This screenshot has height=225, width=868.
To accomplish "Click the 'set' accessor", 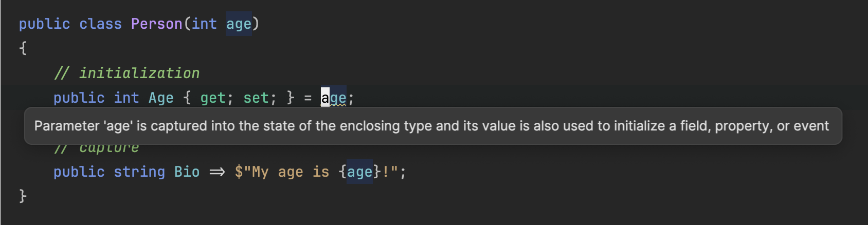I will 256,98.
